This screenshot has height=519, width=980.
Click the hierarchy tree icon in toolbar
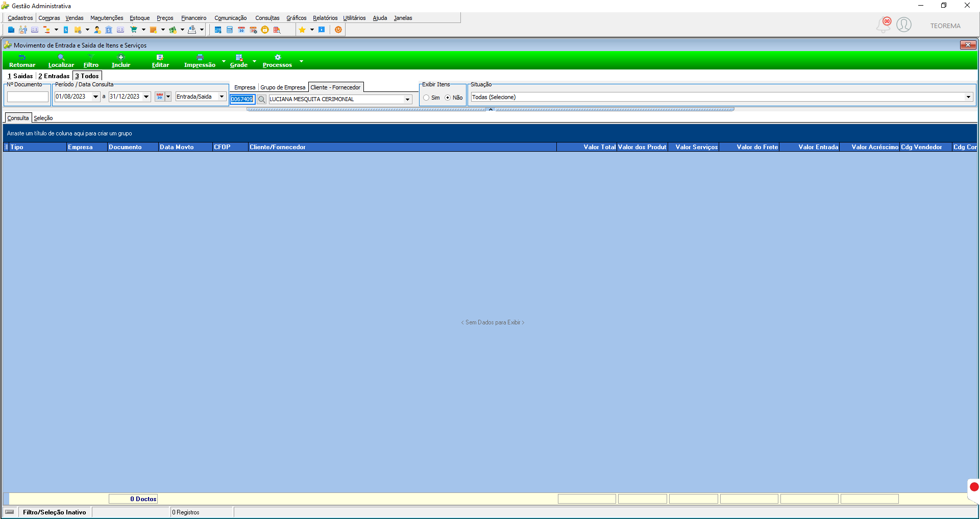[46, 30]
